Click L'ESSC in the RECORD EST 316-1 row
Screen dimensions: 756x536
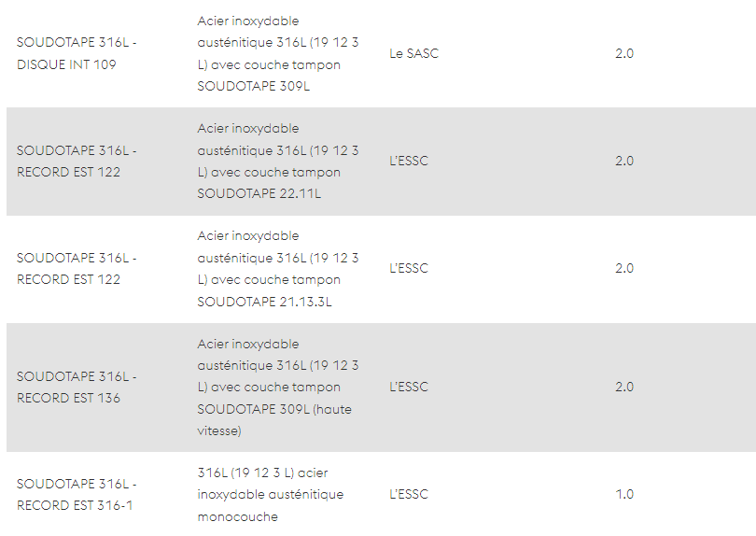409,495
